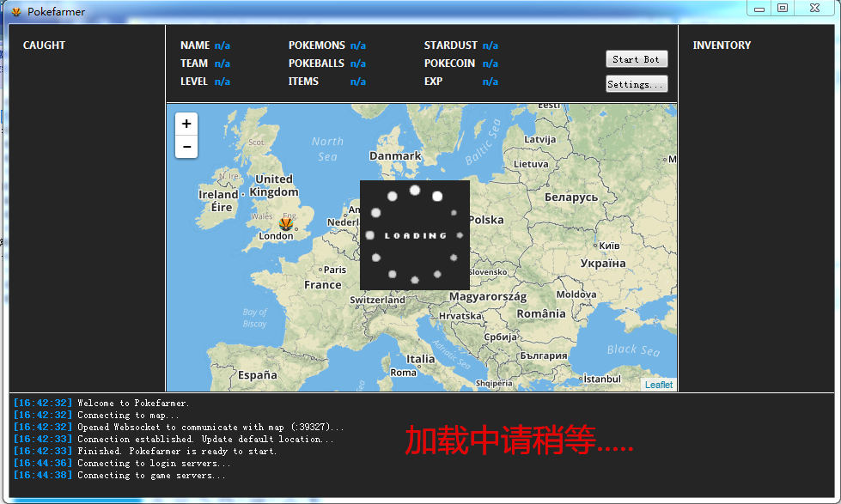Screen dimensions: 841x504
Task: Zoom in the map with plus button
Action: pyautogui.click(x=186, y=124)
